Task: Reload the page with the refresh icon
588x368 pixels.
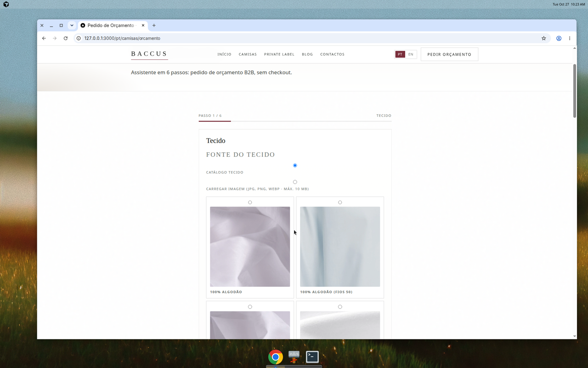Action: pos(66,38)
